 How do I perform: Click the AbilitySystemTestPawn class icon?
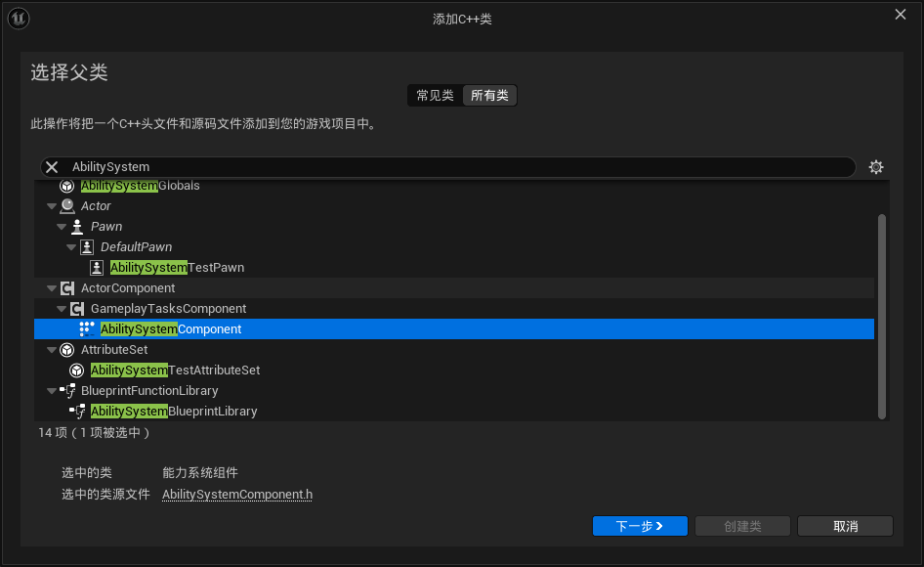[97, 268]
